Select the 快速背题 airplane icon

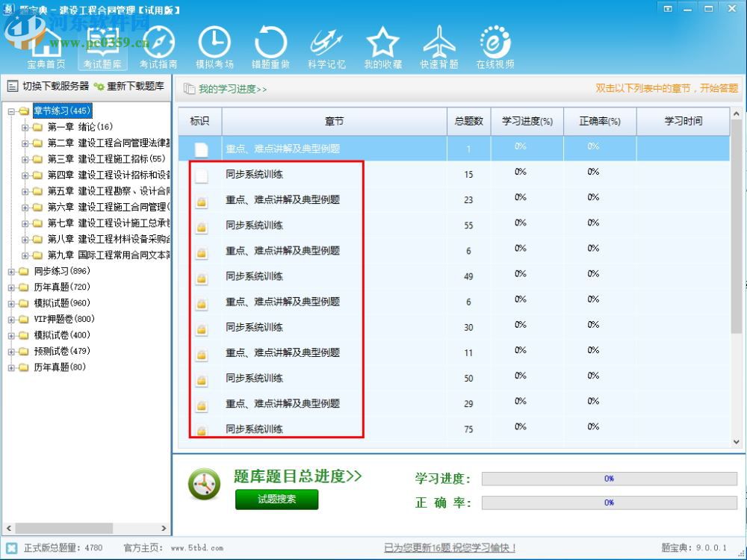(x=438, y=43)
